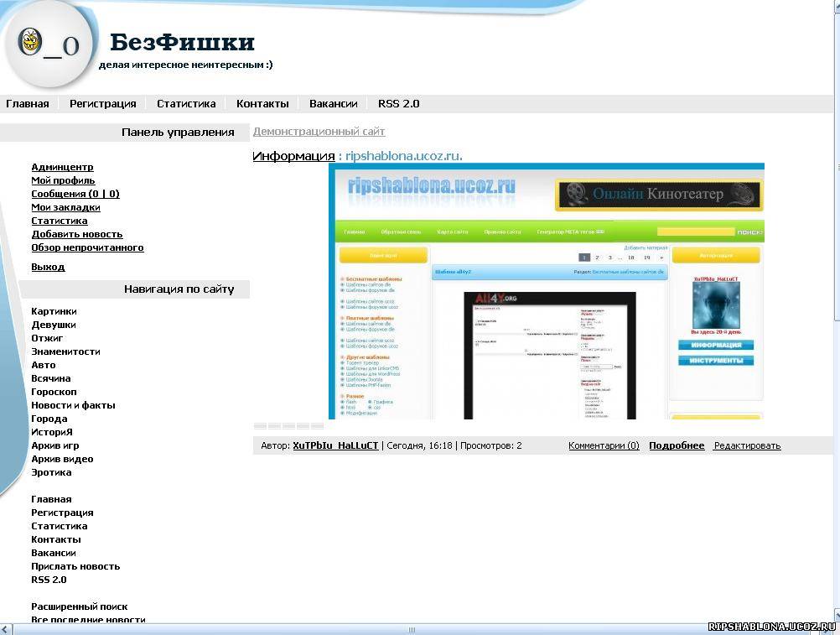
Task: Open Прислать новость link
Action: (x=75, y=566)
